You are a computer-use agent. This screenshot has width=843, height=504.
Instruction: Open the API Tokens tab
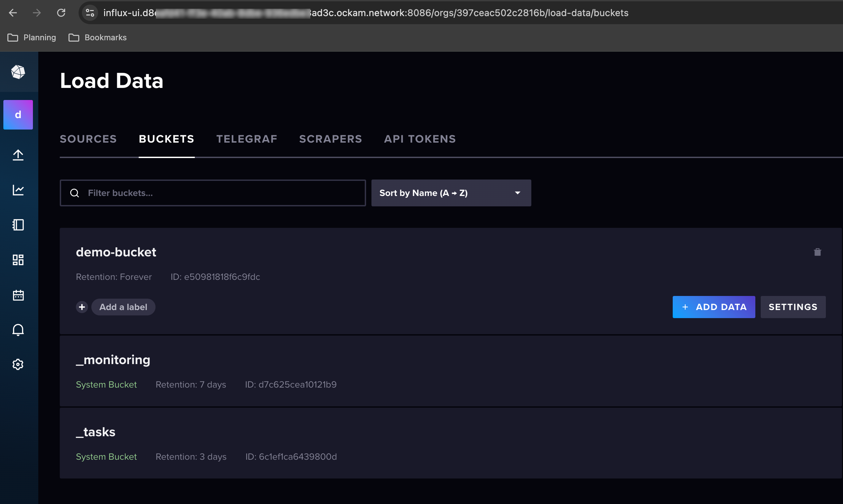pyautogui.click(x=420, y=139)
